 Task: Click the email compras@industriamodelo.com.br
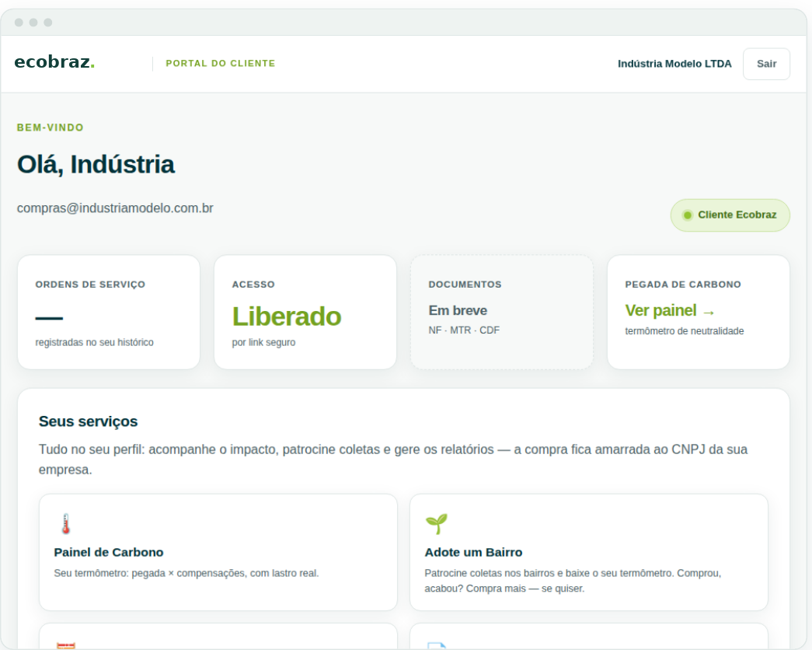click(x=115, y=208)
